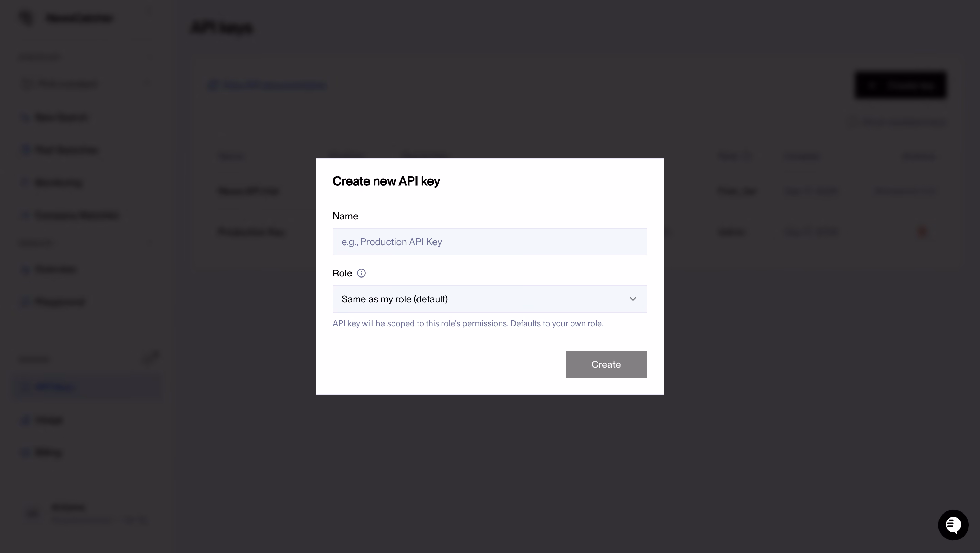Click the Name input field
The width and height of the screenshot is (980, 553).
[490, 242]
